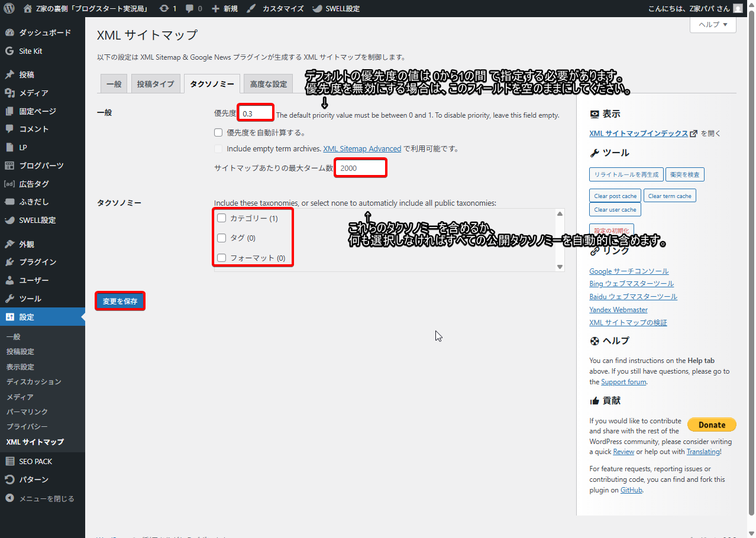The width and height of the screenshot is (756, 538).
Task: Click the user avatar in admin bar
Action: click(738, 8)
